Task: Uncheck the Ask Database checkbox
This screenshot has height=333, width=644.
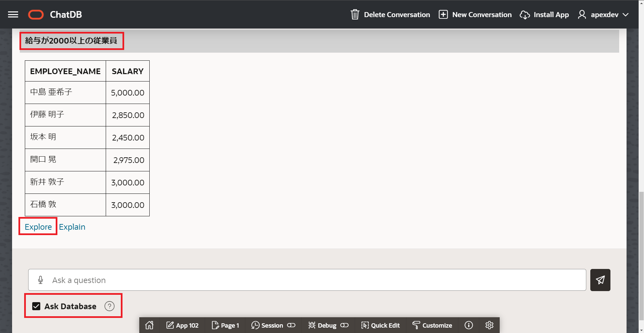Action: point(36,306)
